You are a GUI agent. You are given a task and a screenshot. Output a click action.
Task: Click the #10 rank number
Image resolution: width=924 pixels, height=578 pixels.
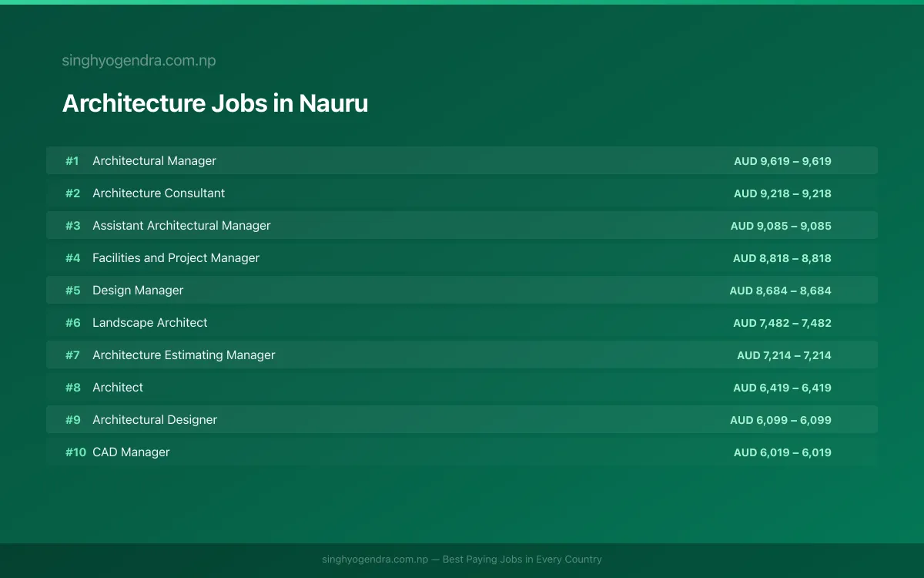tap(75, 452)
